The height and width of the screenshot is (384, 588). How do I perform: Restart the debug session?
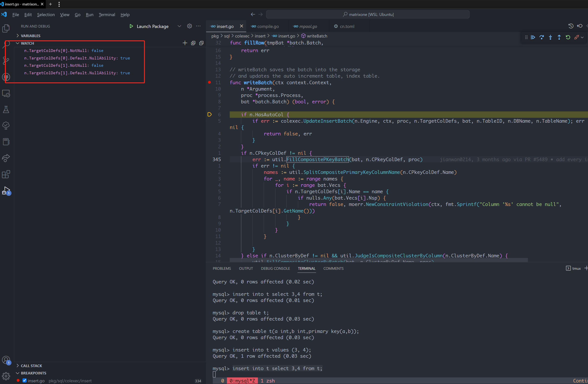pos(568,37)
